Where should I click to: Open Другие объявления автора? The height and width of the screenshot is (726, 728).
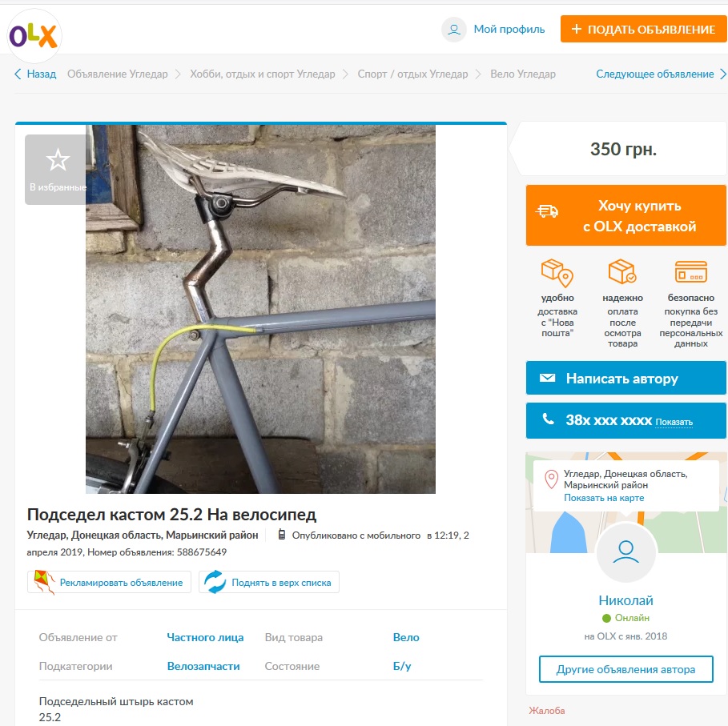625,669
